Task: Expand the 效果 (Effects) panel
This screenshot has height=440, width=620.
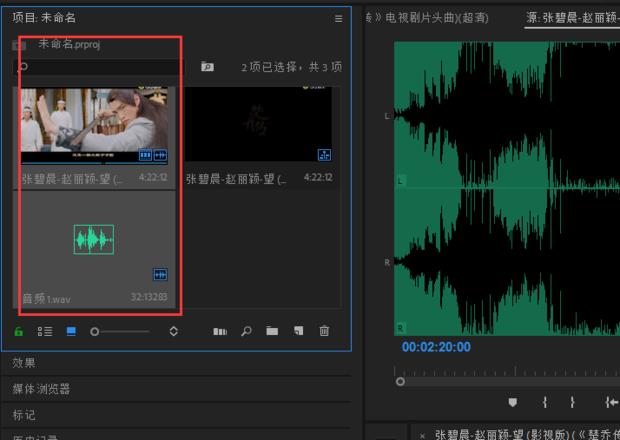Action: (x=25, y=363)
